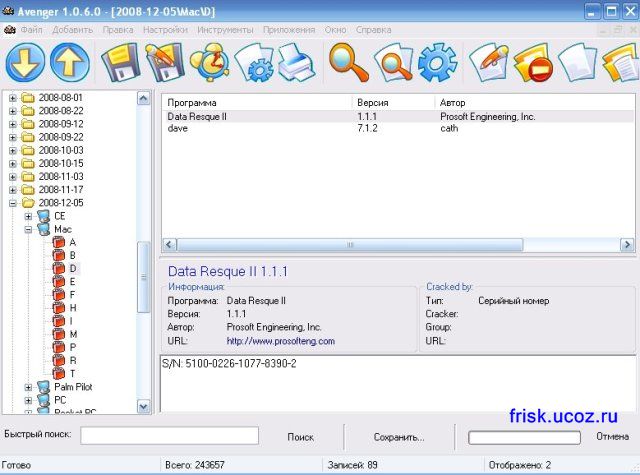Click the Поиск button

coord(301,437)
